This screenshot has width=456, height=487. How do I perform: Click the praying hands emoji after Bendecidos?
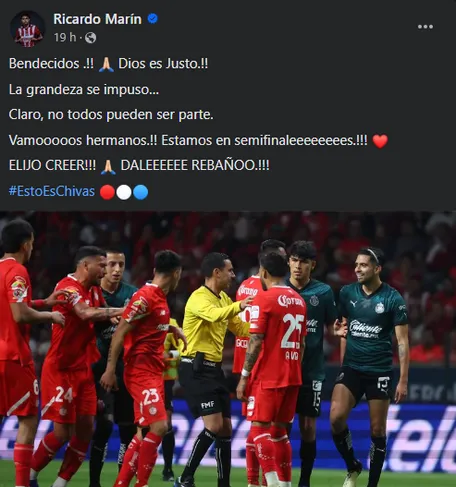click(x=106, y=64)
